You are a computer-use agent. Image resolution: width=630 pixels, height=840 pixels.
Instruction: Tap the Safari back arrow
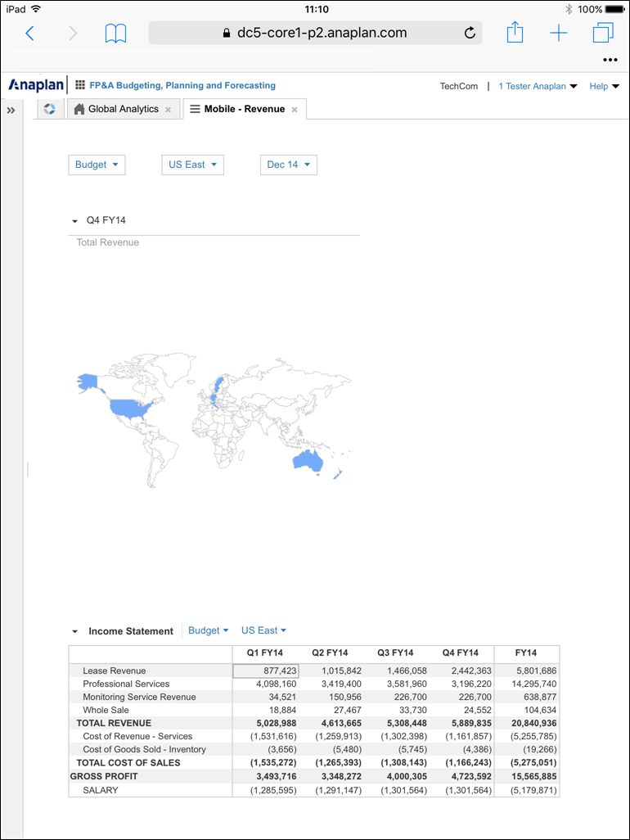[30, 34]
